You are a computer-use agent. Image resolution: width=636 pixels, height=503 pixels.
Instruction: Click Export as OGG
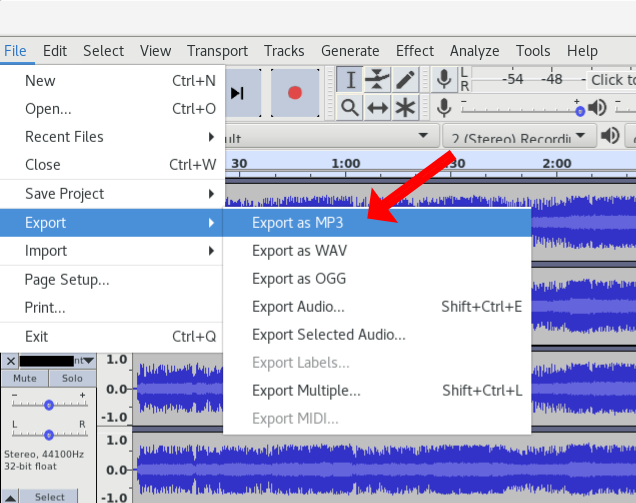(x=377, y=279)
